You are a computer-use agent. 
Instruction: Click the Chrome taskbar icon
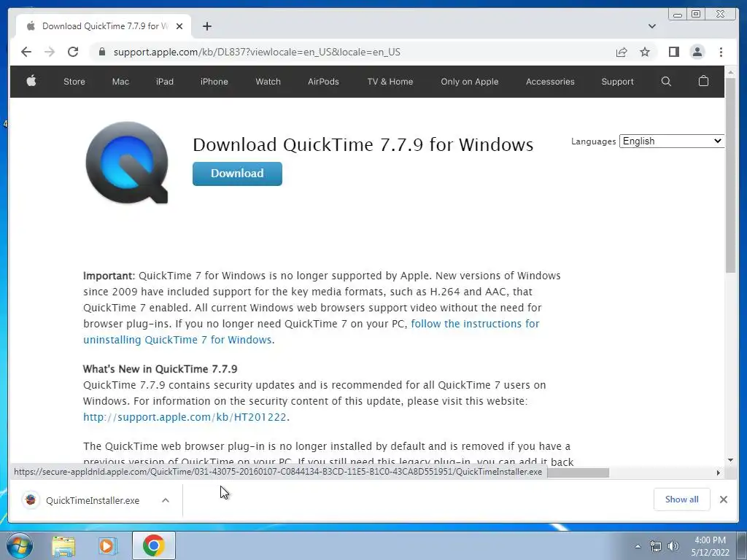point(153,545)
